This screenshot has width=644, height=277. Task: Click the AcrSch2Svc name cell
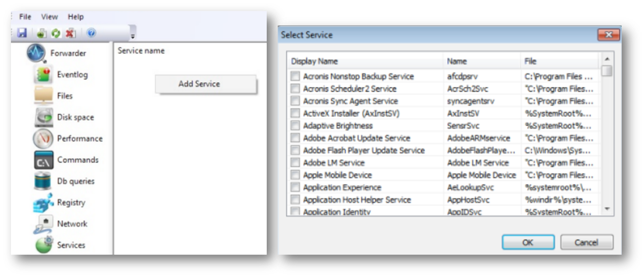pyautogui.click(x=468, y=89)
